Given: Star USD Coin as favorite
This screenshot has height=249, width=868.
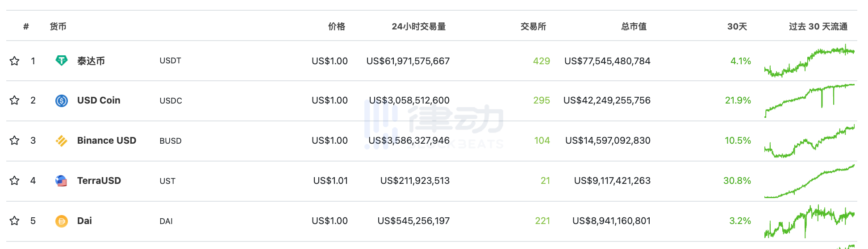Looking at the screenshot, I should (x=15, y=100).
